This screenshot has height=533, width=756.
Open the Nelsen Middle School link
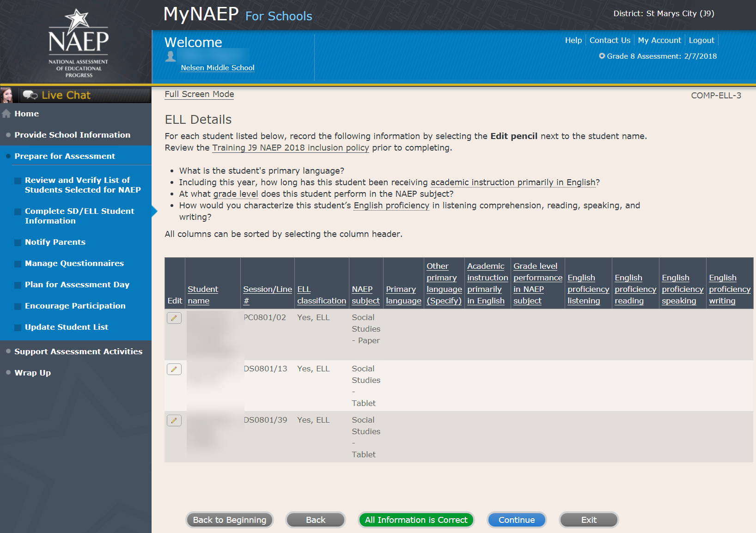218,67
